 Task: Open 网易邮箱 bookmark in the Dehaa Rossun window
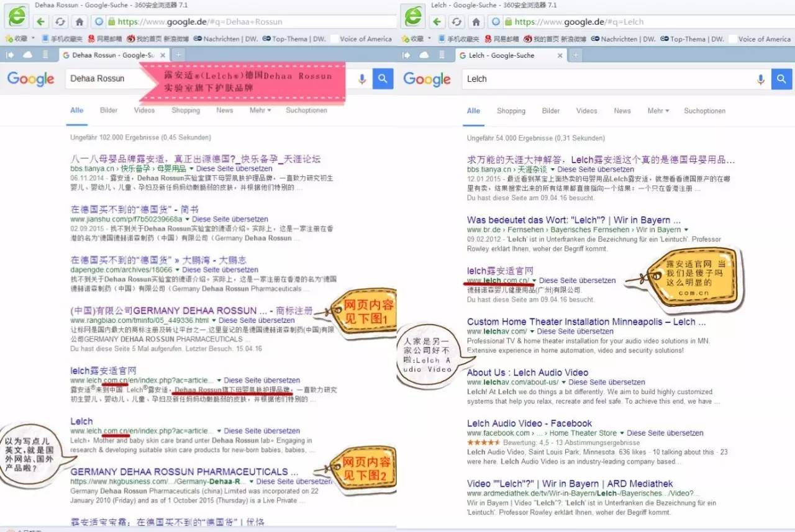[x=104, y=39]
